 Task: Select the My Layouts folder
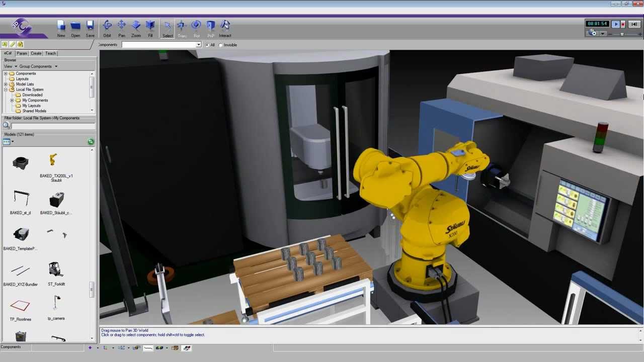pyautogui.click(x=31, y=106)
